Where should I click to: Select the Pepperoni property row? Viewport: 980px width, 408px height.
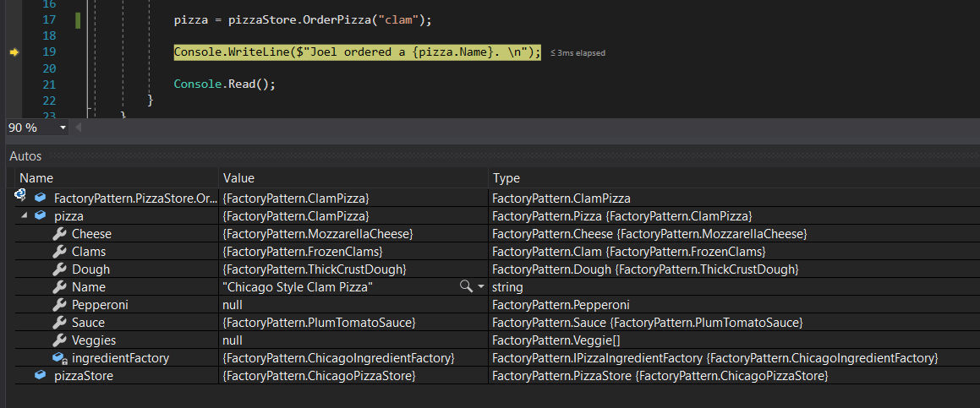click(x=497, y=305)
